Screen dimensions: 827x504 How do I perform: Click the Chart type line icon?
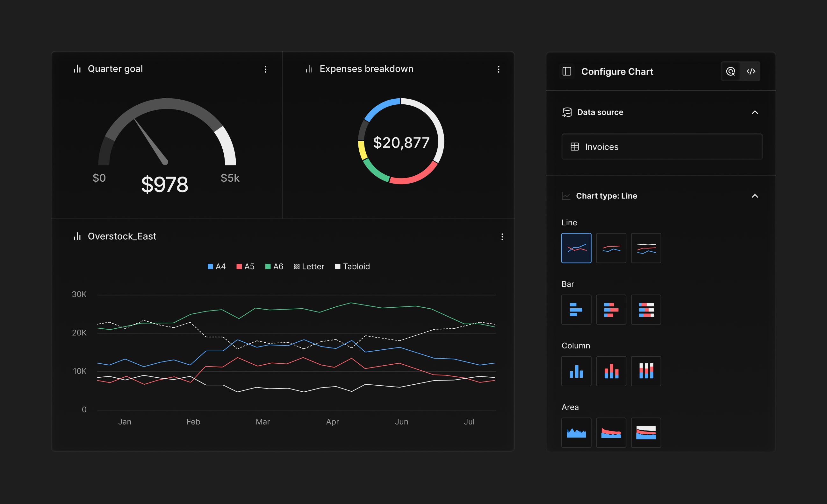pyautogui.click(x=566, y=196)
